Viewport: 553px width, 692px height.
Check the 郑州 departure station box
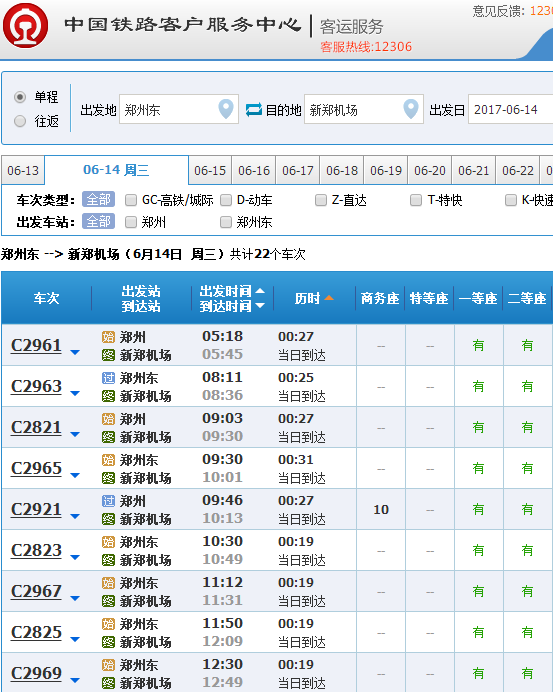[131, 222]
